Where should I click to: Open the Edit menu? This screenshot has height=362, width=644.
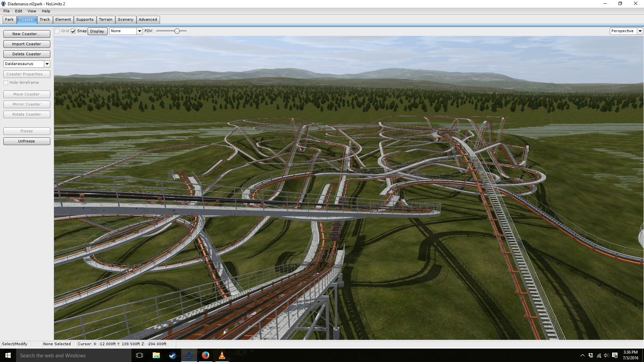click(x=18, y=11)
